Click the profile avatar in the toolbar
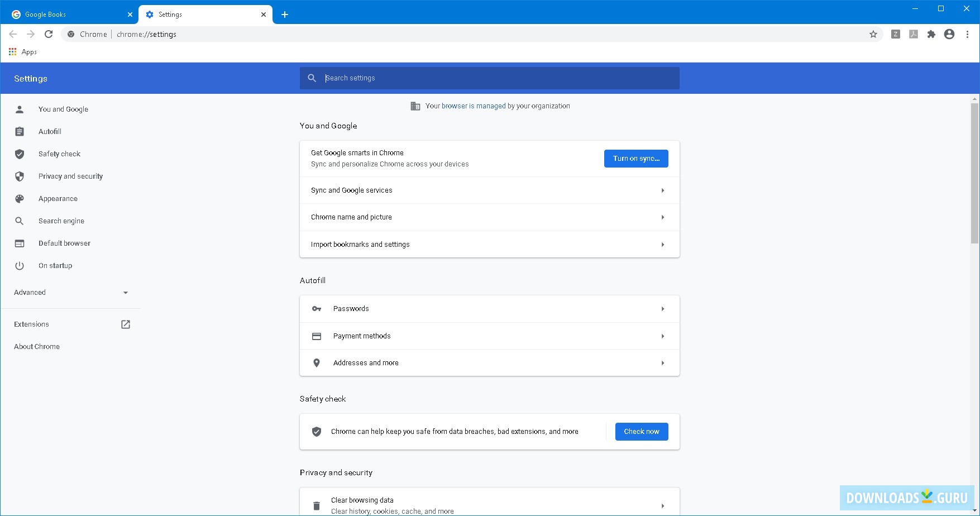This screenshot has height=516, width=980. 949,34
